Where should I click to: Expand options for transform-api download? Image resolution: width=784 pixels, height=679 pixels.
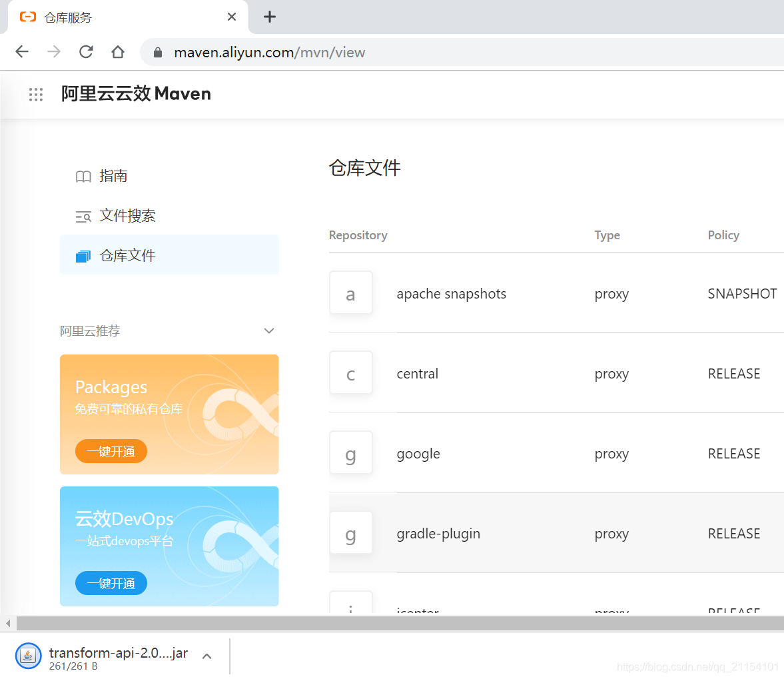207,656
